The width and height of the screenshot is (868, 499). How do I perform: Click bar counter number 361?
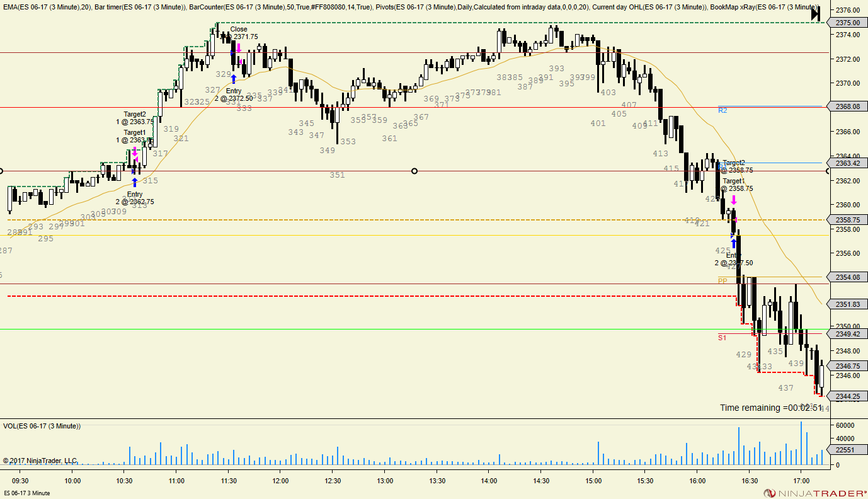390,139
